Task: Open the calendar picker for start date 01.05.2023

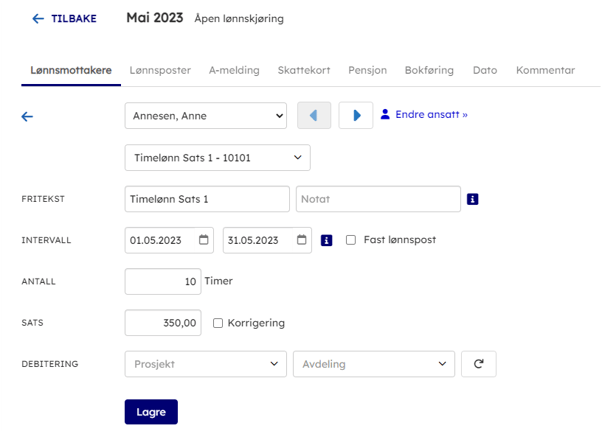Action: [203, 240]
